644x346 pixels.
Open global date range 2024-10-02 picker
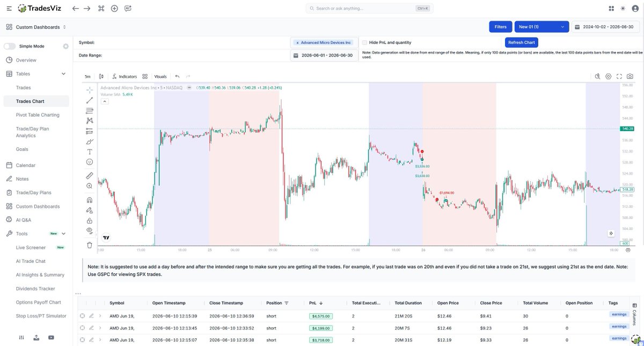click(606, 27)
